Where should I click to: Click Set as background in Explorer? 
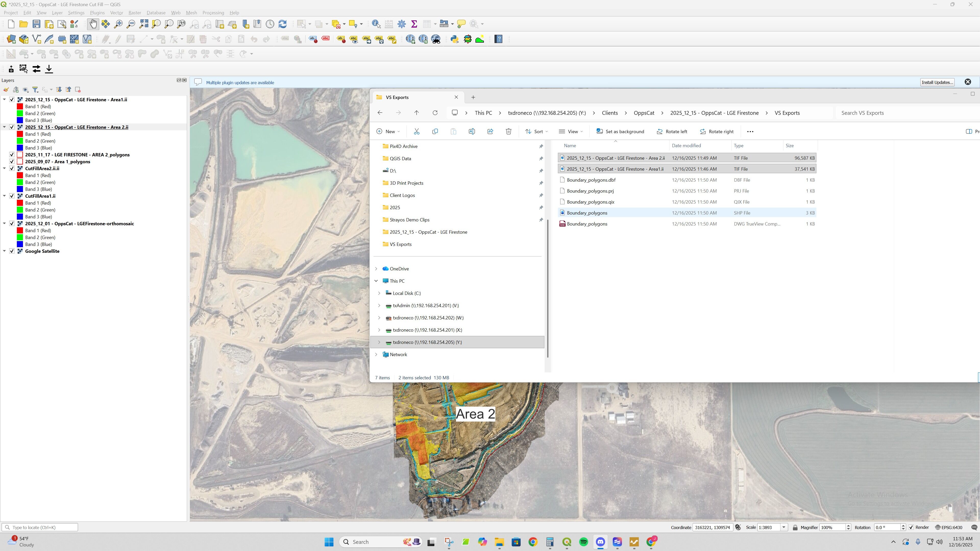pyautogui.click(x=620, y=132)
